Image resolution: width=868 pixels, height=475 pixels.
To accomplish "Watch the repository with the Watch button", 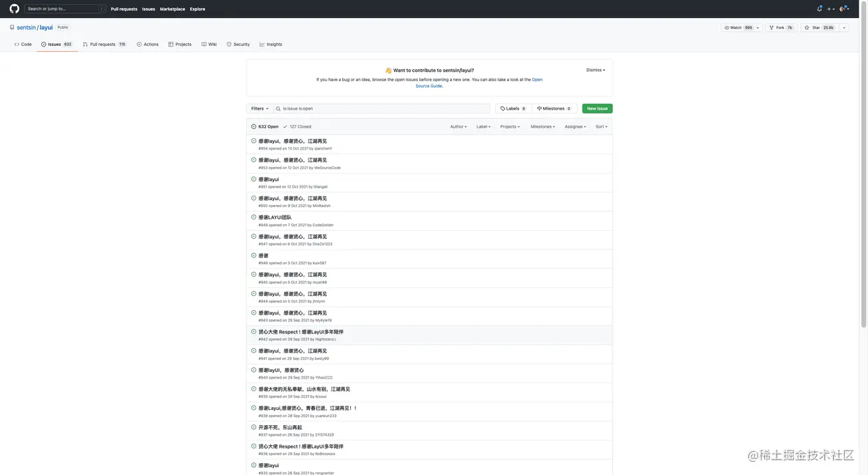I will tap(737, 28).
